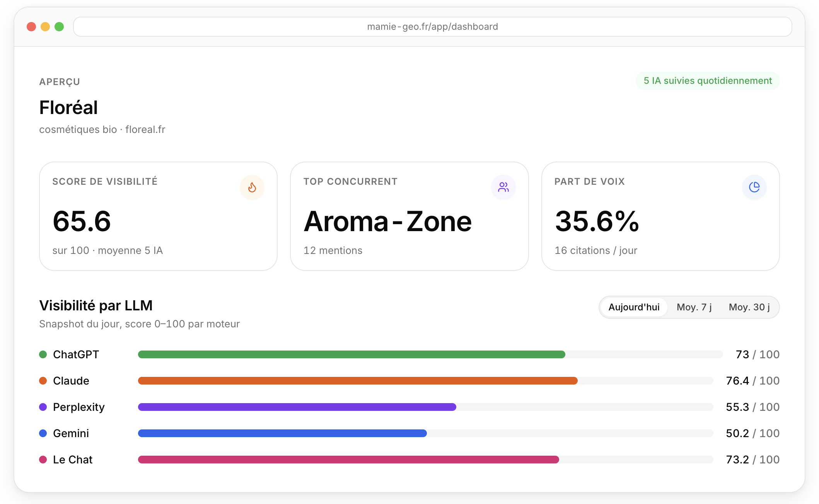This screenshot has height=504, width=819.
Task: Click the Claude orange progress bar
Action: pos(358,381)
